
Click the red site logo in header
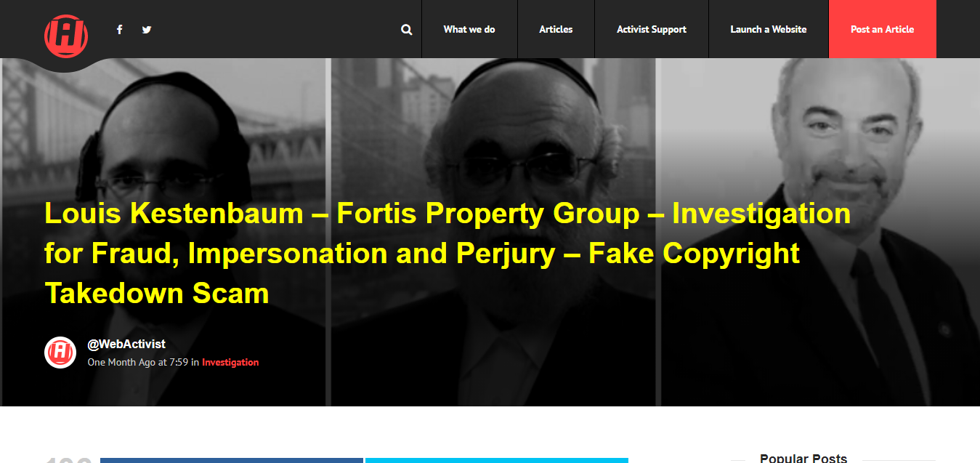coord(66,36)
